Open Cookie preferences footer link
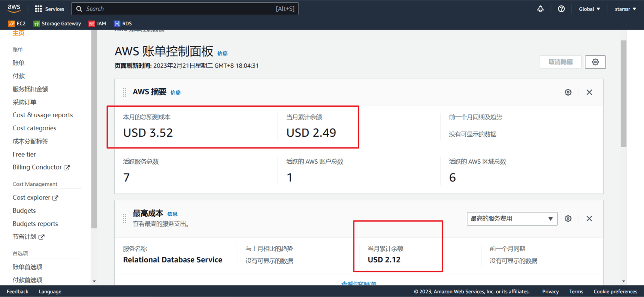 tap(615, 291)
